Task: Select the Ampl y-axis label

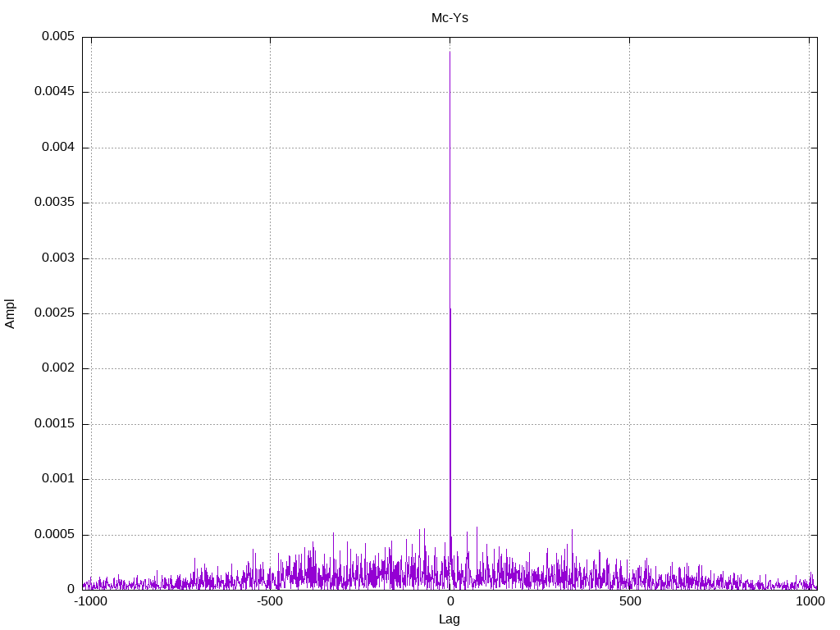Action: click(10, 313)
